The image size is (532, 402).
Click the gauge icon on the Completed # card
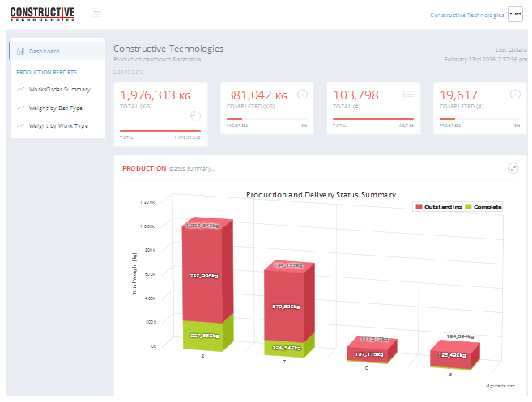point(514,94)
